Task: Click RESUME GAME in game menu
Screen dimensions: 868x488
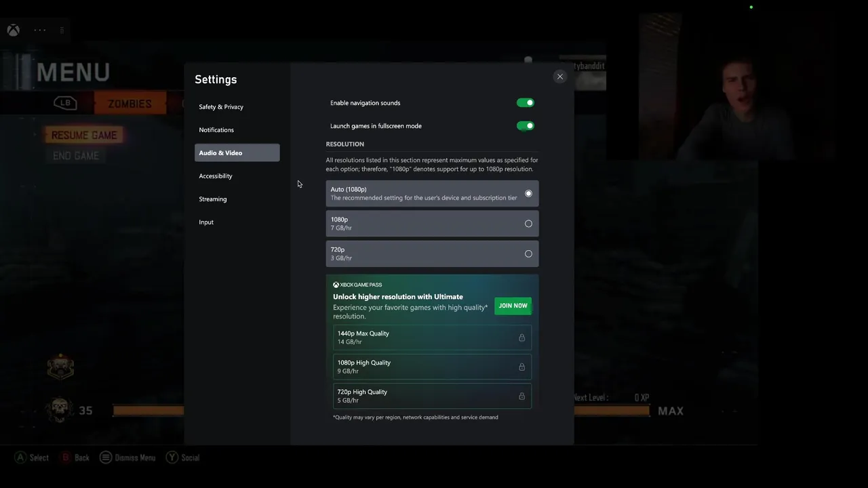Action: click(84, 135)
